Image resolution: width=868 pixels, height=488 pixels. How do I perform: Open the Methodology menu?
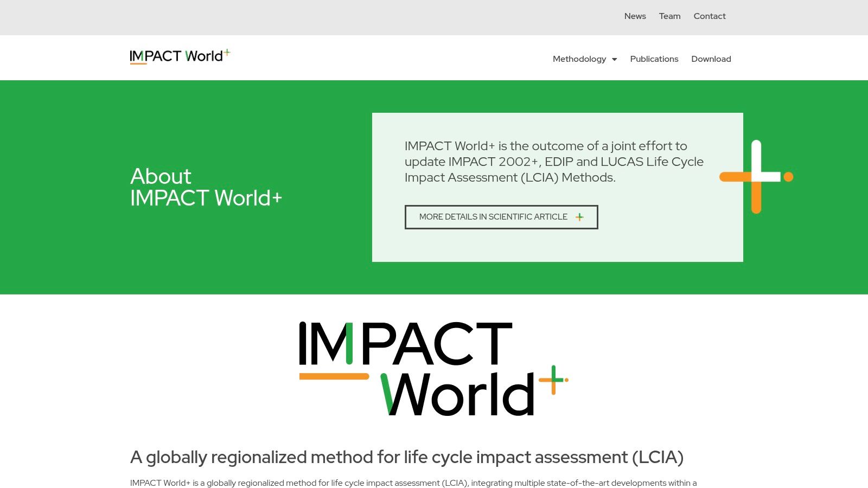pos(579,59)
